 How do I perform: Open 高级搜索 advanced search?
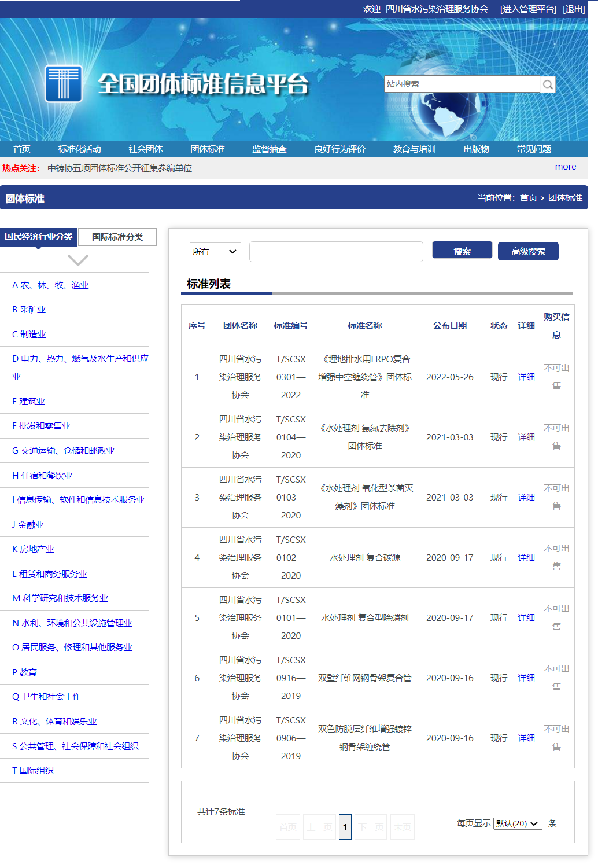click(x=527, y=251)
